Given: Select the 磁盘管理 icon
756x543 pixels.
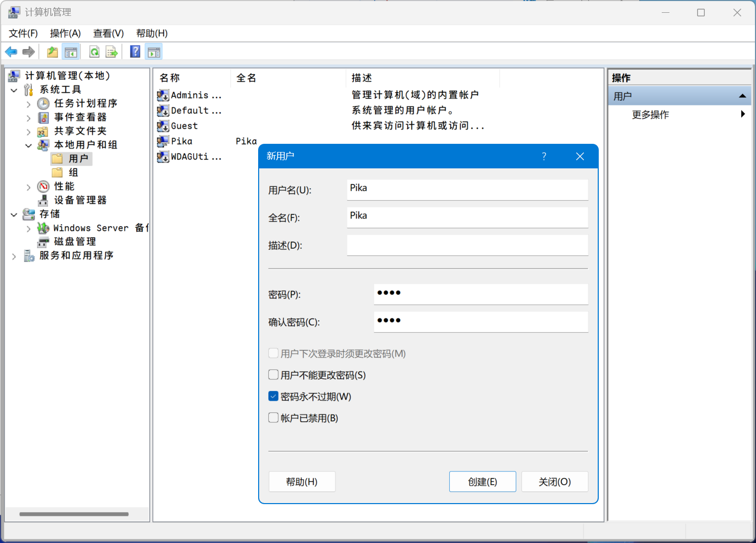Looking at the screenshot, I should tap(44, 242).
